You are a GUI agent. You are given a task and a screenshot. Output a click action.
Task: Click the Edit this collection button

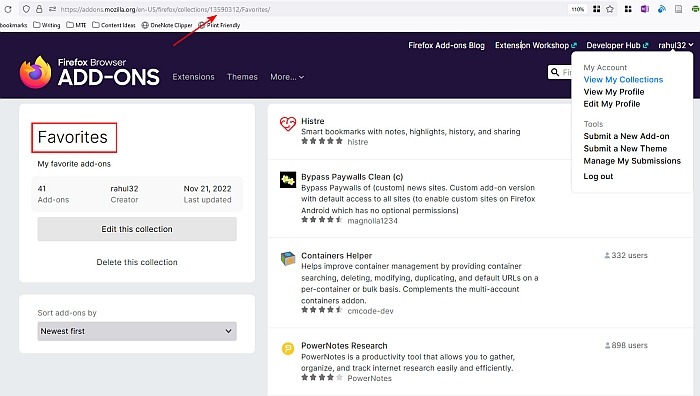[x=137, y=229]
